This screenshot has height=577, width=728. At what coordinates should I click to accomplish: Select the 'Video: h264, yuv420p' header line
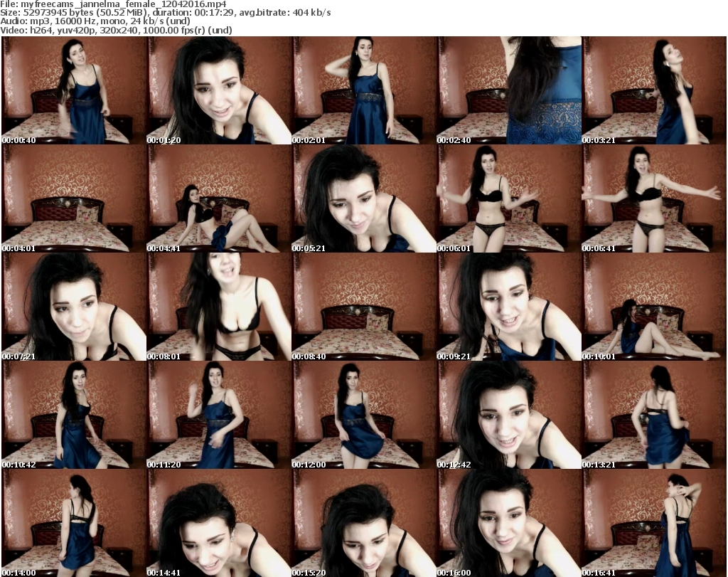(x=116, y=30)
